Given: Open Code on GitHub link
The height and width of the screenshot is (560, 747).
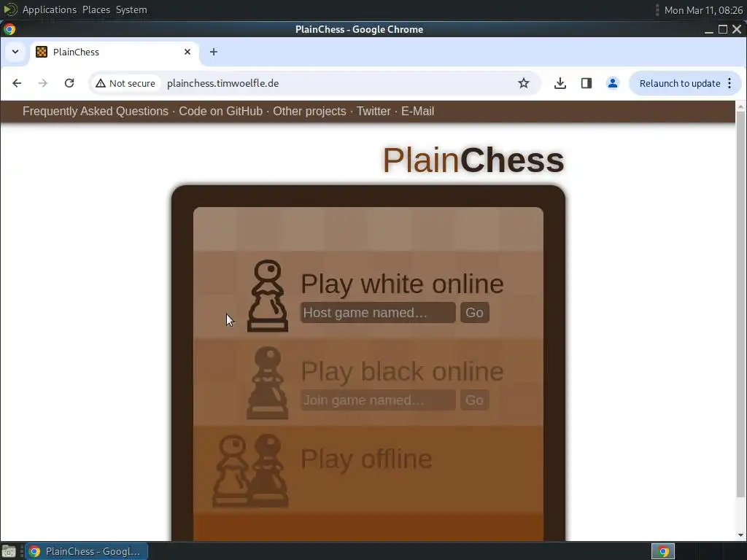Looking at the screenshot, I should click(220, 111).
